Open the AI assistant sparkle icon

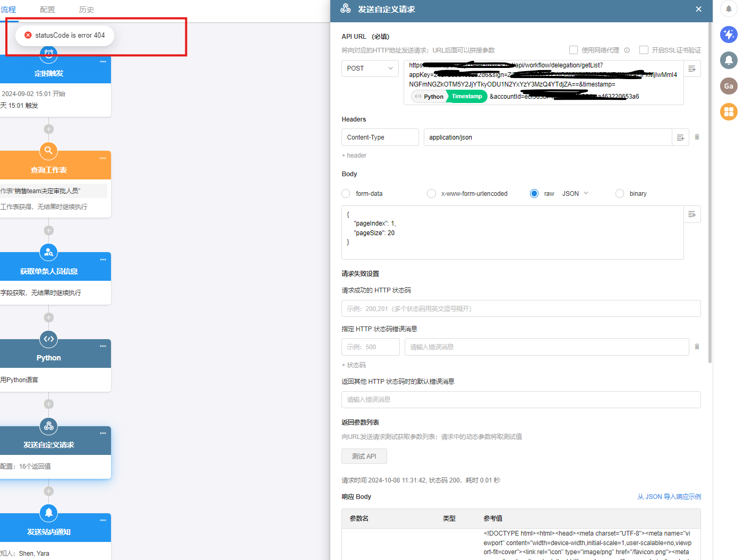click(x=729, y=35)
